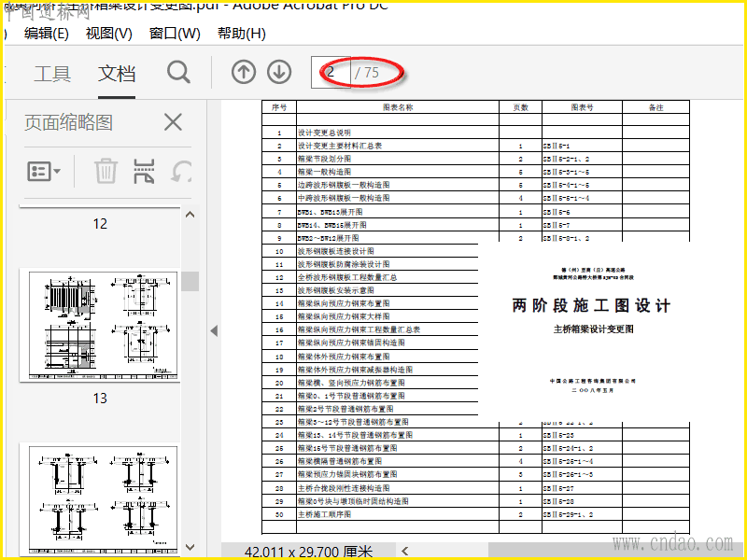This screenshot has width=747, height=560.
Task: Click the page size 42.011 x 29.700 厘米 label
Action: tap(308, 552)
